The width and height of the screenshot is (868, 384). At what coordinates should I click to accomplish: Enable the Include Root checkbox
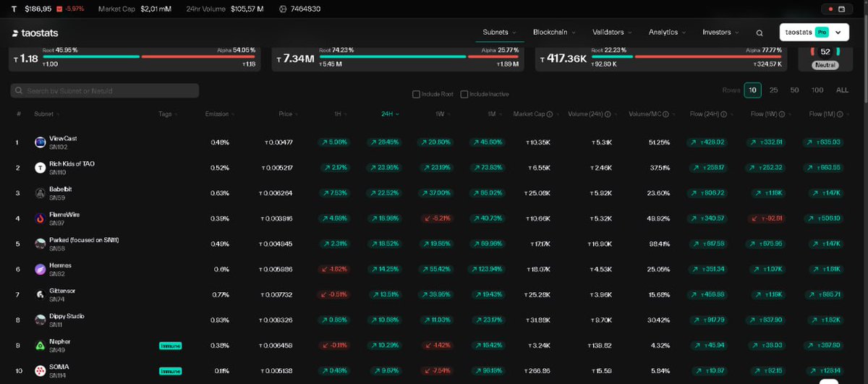[416, 94]
